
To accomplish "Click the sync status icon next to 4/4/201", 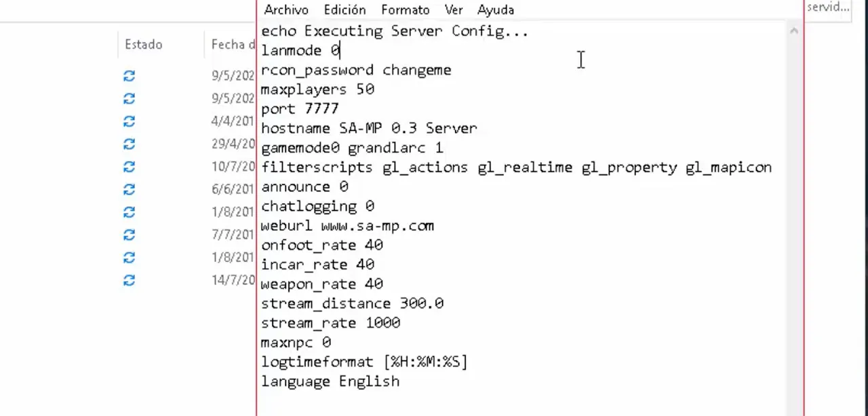I will click(129, 121).
